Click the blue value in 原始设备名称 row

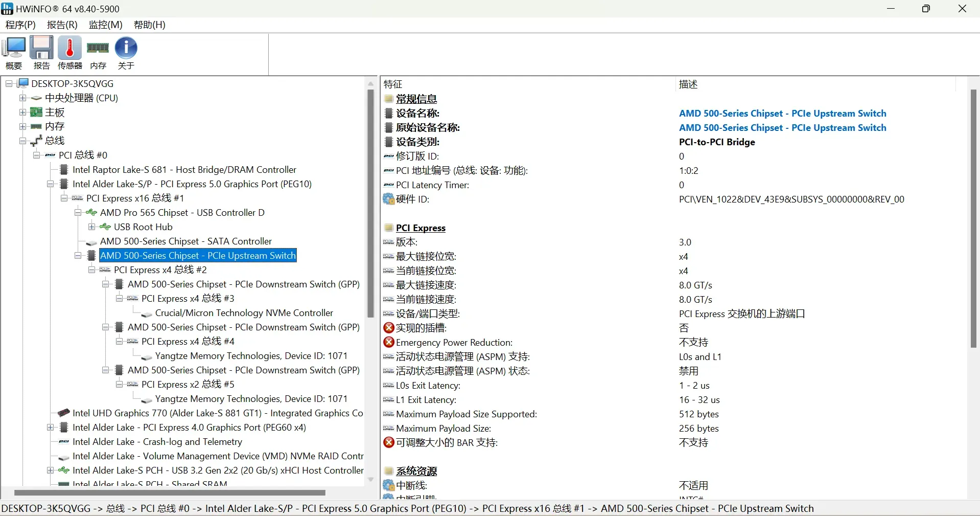click(782, 127)
